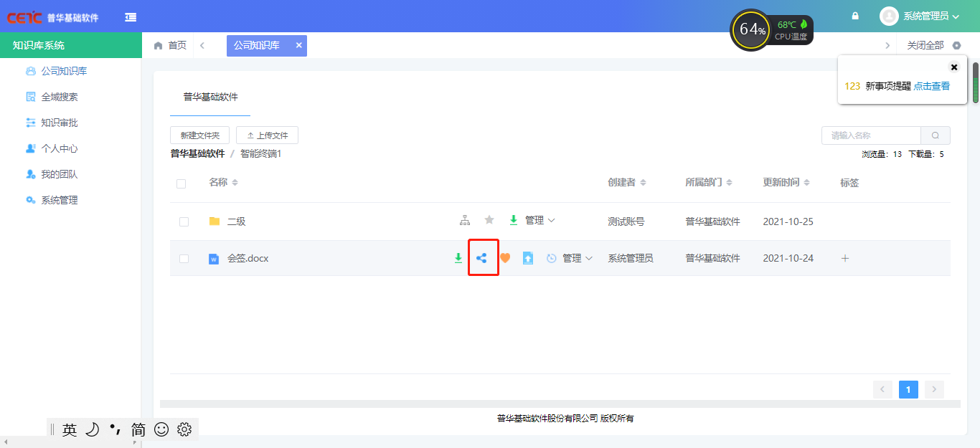Open the hierarchy icon for 二级 folder
This screenshot has height=448, width=980.
coord(465,220)
